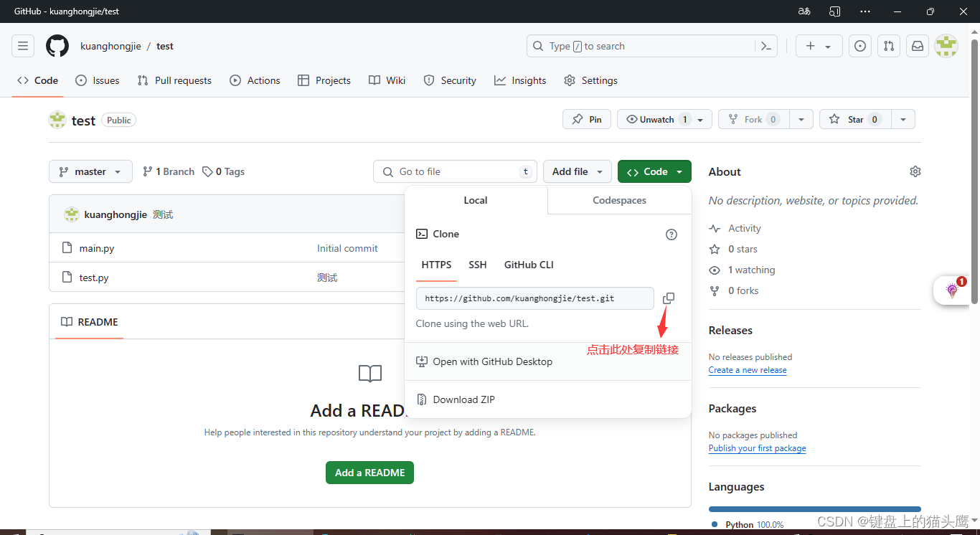Click the clone help question mark icon

click(x=671, y=234)
